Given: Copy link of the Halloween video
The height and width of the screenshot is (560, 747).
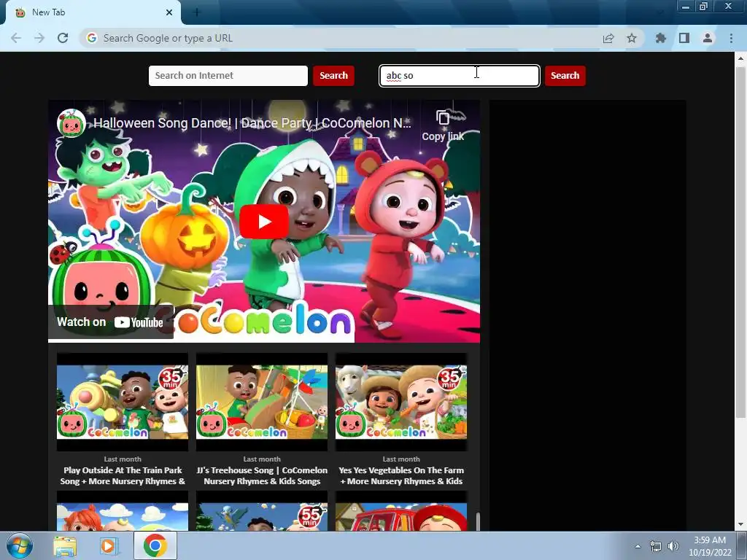Looking at the screenshot, I should [x=443, y=126].
